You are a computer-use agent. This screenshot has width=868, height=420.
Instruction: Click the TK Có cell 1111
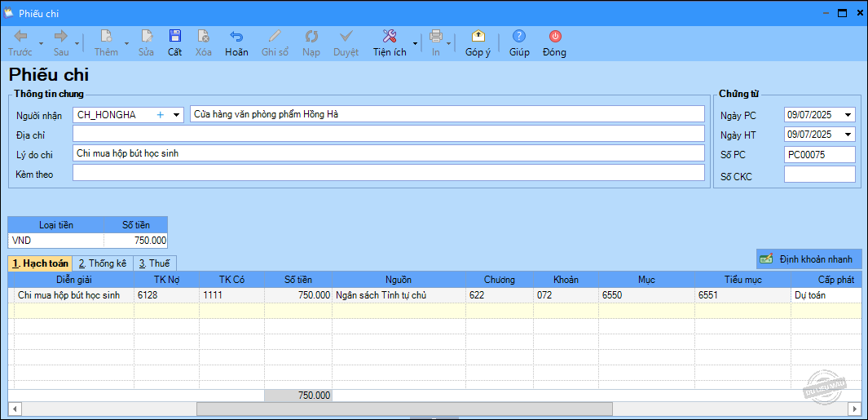tap(232, 295)
